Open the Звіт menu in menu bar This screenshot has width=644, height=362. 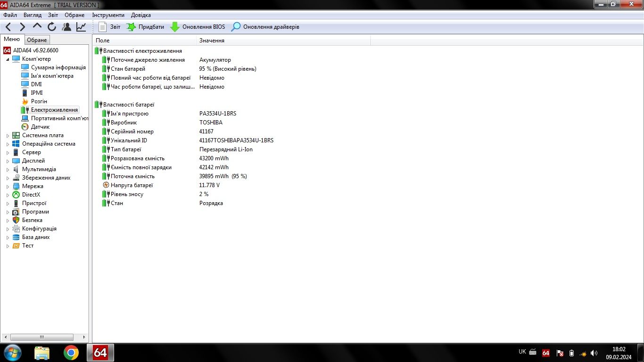coord(53,15)
